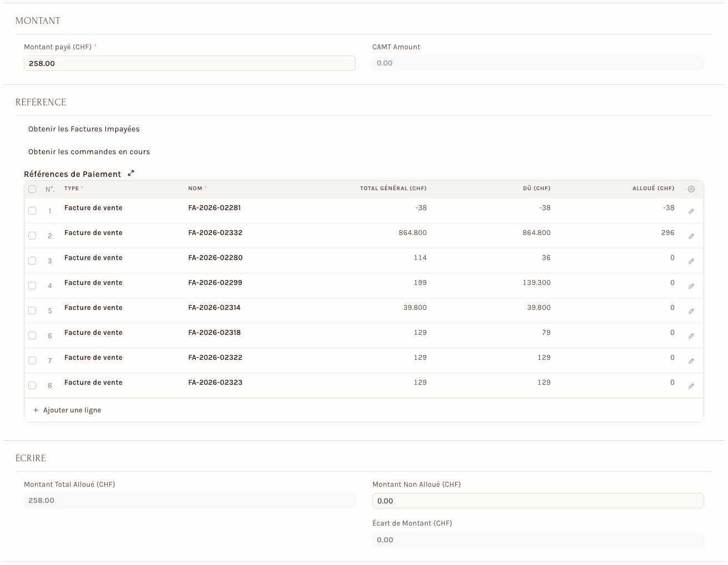The image size is (728, 565).
Task: Expand Références de Paiement table fullscreen
Action: click(131, 174)
